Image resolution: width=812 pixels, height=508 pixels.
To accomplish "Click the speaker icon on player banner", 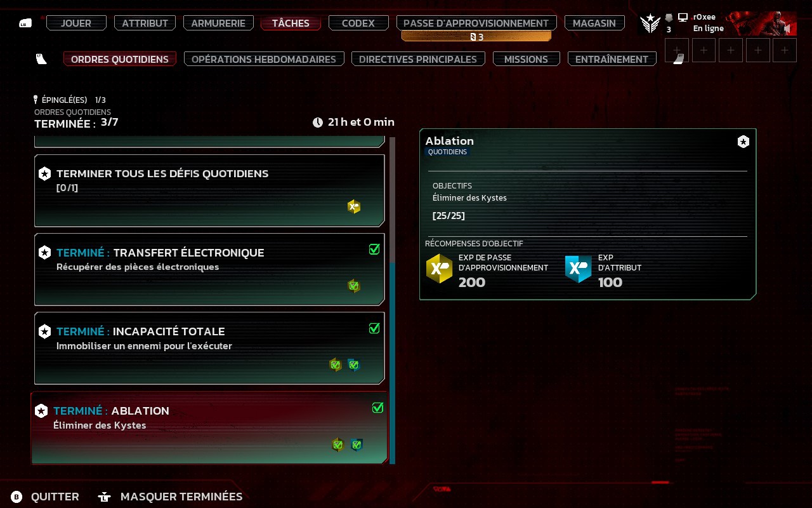I will (787, 29).
